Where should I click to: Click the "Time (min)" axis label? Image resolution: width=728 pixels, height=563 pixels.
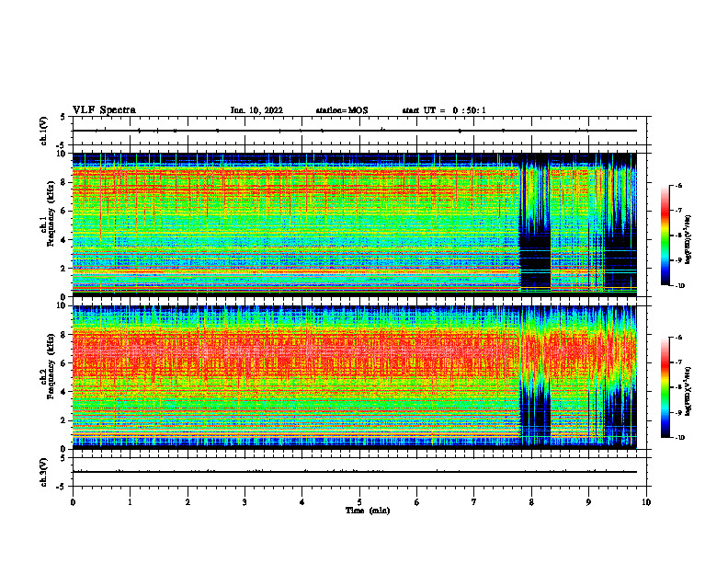pos(368,511)
